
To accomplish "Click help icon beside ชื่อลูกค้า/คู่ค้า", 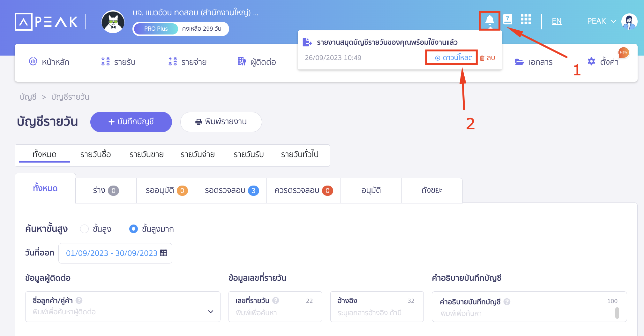I will tap(79, 301).
